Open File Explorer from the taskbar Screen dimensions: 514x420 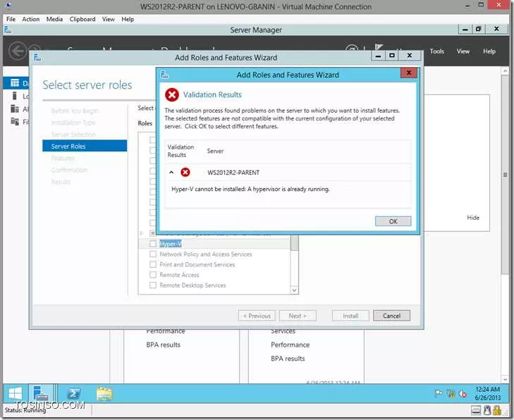pyautogui.click(x=104, y=393)
